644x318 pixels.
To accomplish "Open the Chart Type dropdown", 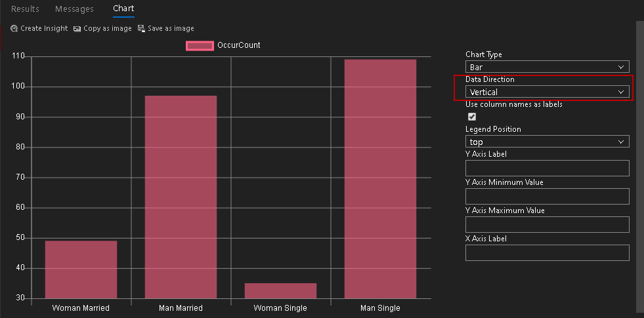I will pos(547,67).
